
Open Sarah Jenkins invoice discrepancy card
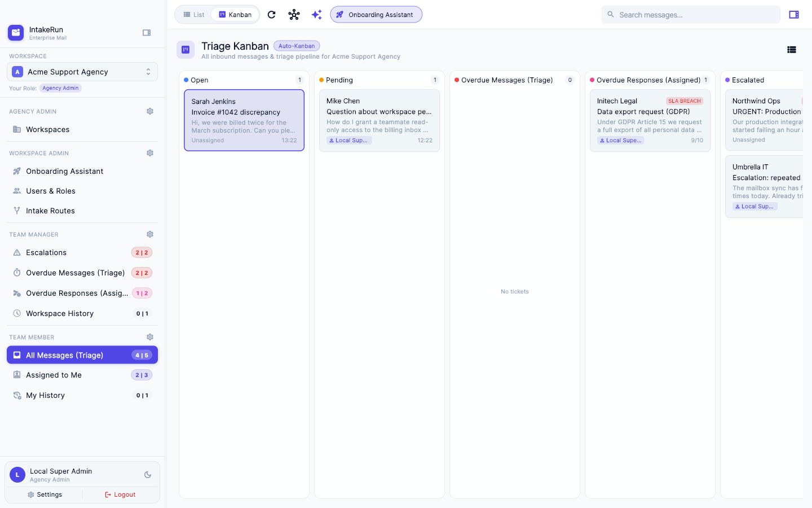click(244, 120)
